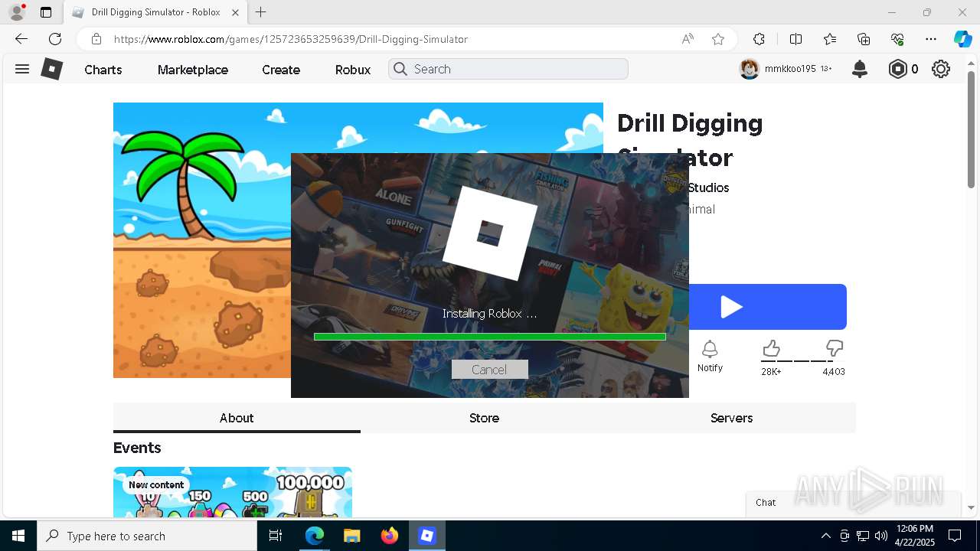Open the Chat panel
This screenshot has height=551, width=980.
pyautogui.click(x=854, y=503)
